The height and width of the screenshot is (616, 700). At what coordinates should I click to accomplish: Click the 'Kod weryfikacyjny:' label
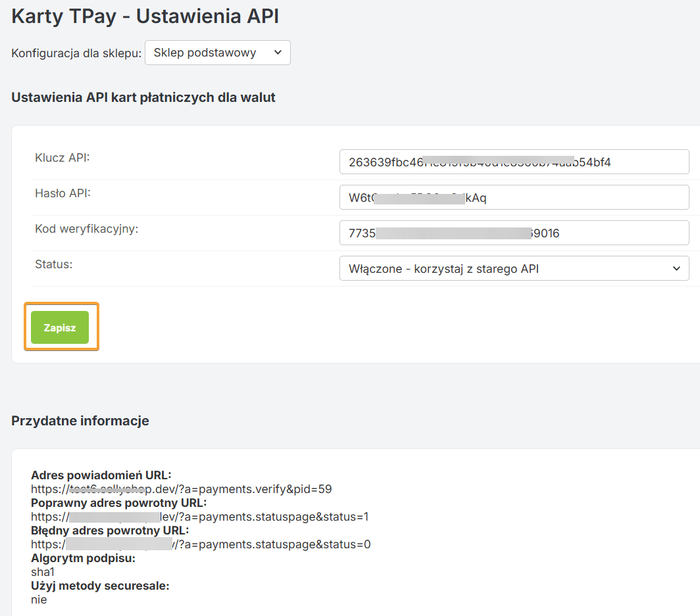coord(86,229)
